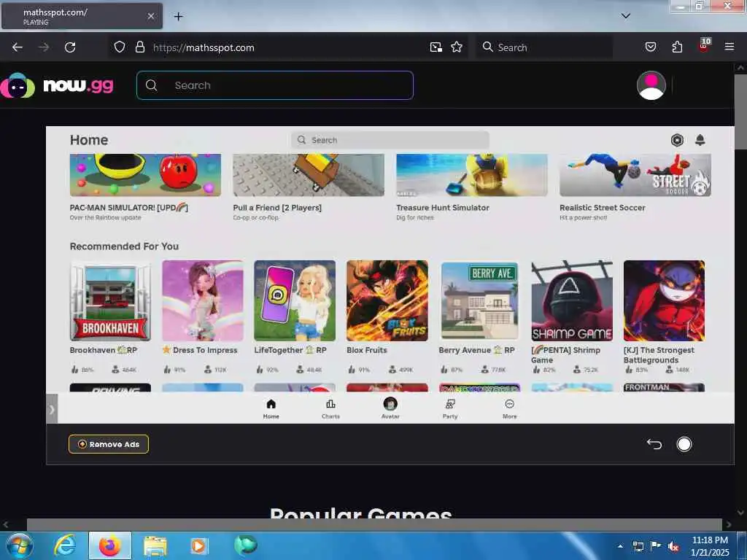This screenshot has width=747, height=560.
Task: Open the Pocket save icon
Action: [x=650, y=47]
